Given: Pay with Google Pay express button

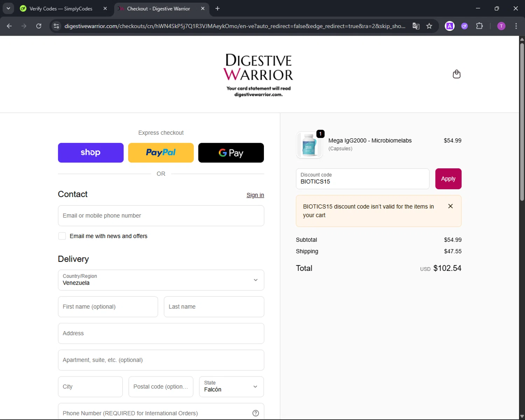Looking at the screenshot, I should coord(231,153).
